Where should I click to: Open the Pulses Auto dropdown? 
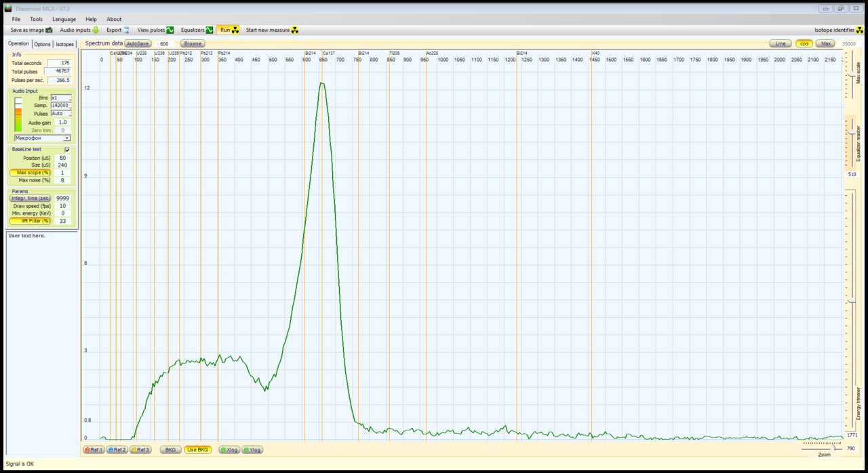tap(61, 114)
